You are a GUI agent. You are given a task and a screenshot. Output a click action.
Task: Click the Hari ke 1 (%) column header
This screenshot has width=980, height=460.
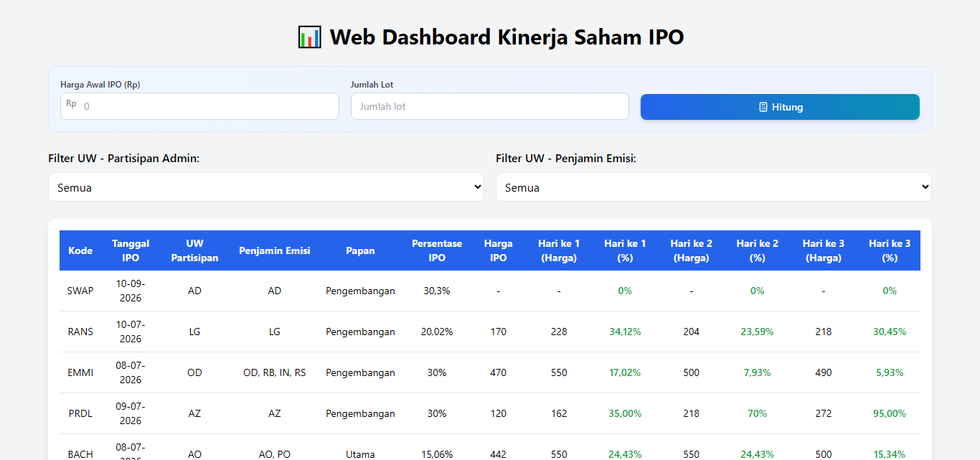(x=625, y=250)
